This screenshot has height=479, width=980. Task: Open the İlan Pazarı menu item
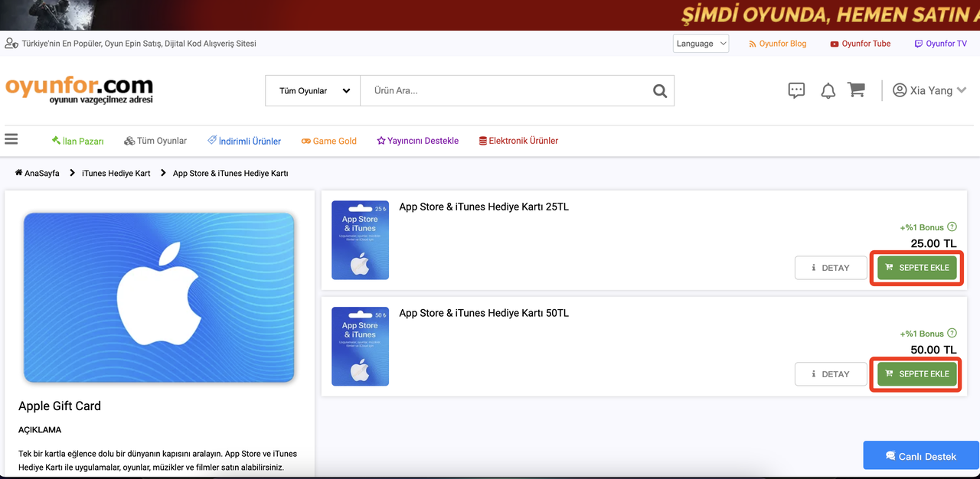[77, 141]
